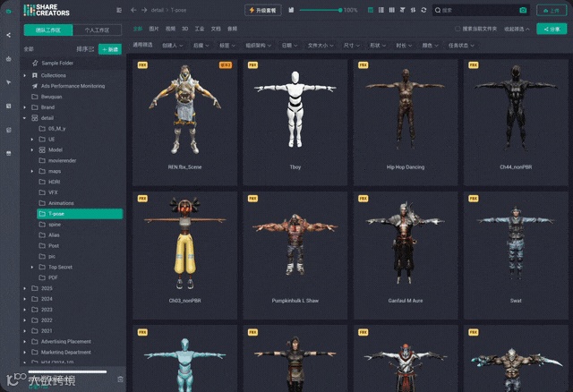Collapse the detail folder
Screen dimensions: 573x392
[25, 118]
